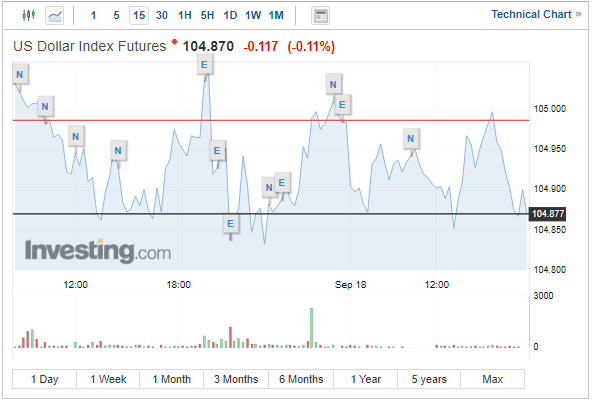
Task: Choose the 3 Months range
Action: (x=236, y=379)
